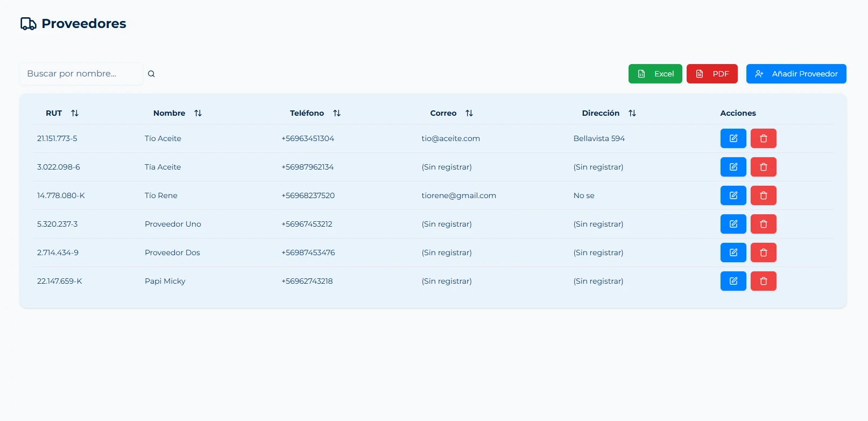868x421 pixels.
Task: Click the name Tía Aceite
Action: pyautogui.click(x=163, y=167)
